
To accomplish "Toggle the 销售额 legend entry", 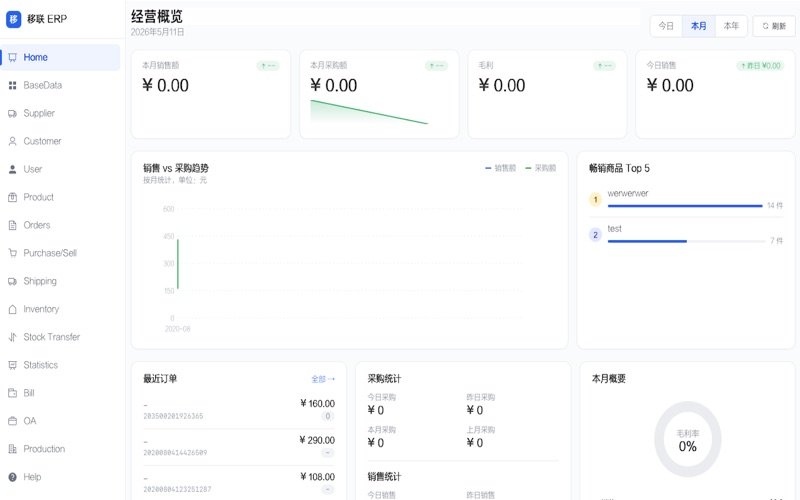I will (501, 168).
